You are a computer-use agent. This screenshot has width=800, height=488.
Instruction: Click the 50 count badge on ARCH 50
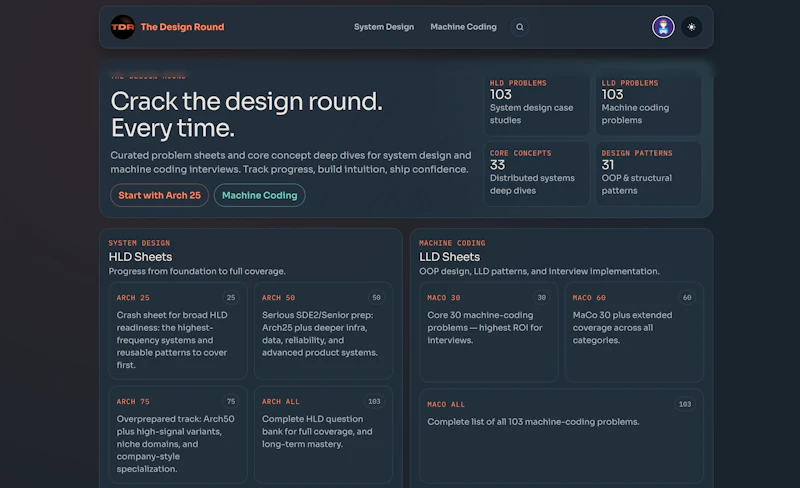376,298
